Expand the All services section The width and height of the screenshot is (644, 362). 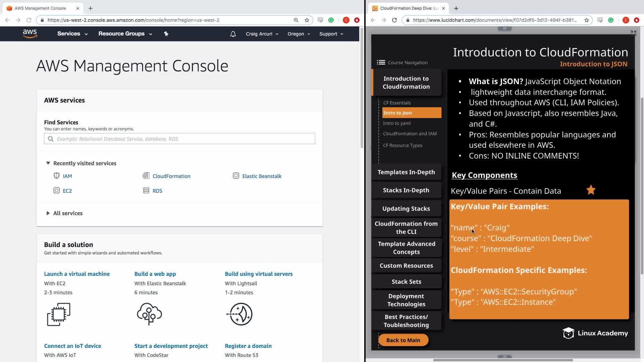[x=48, y=213]
